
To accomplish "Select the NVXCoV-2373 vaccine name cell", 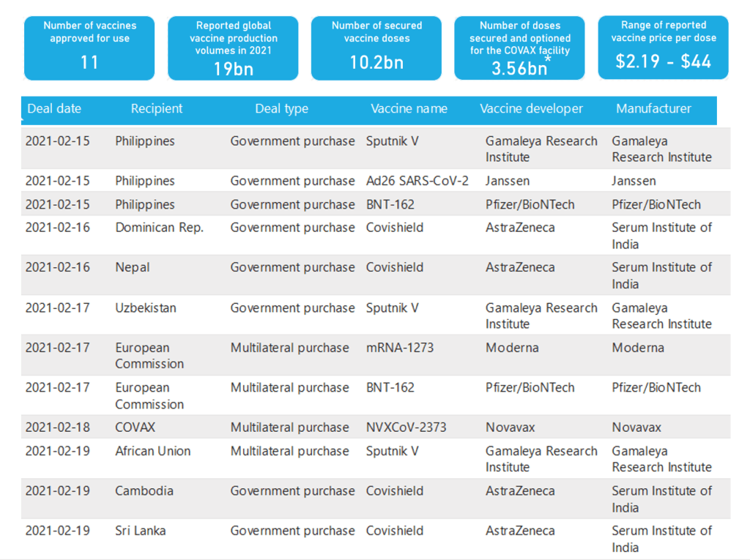I will (x=406, y=428).
